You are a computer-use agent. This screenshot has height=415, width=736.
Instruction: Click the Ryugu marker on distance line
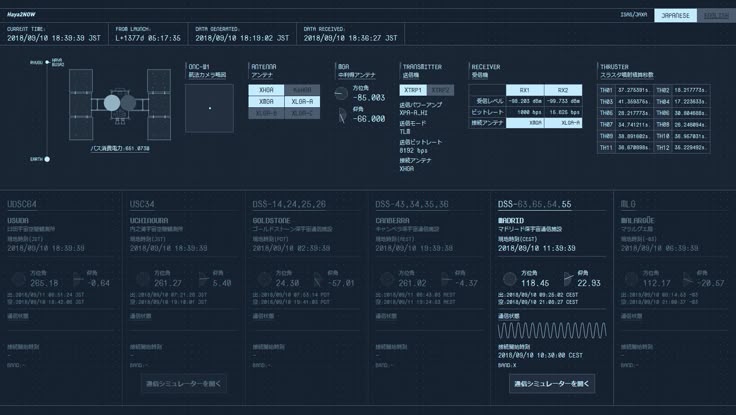tap(47, 62)
